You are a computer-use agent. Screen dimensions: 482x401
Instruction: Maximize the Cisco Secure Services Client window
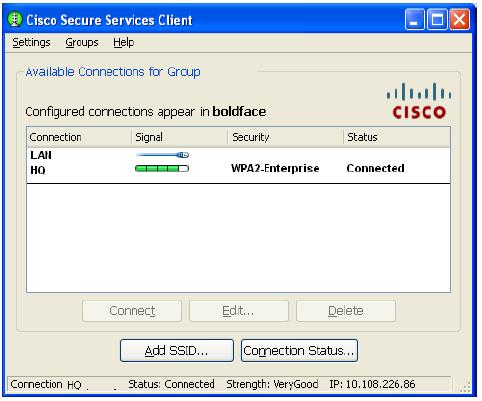(x=437, y=20)
